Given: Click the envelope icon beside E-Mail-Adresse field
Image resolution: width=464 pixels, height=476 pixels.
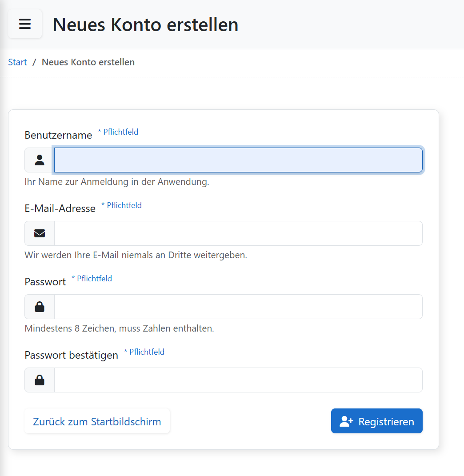Looking at the screenshot, I should tap(39, 233).
